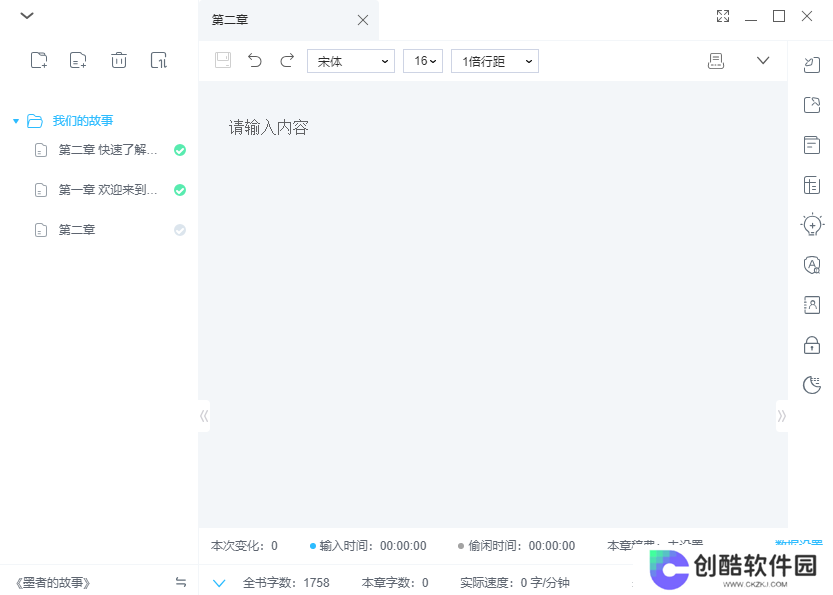Open the outline table icon in right sidebar

click(x=812, y=185)
